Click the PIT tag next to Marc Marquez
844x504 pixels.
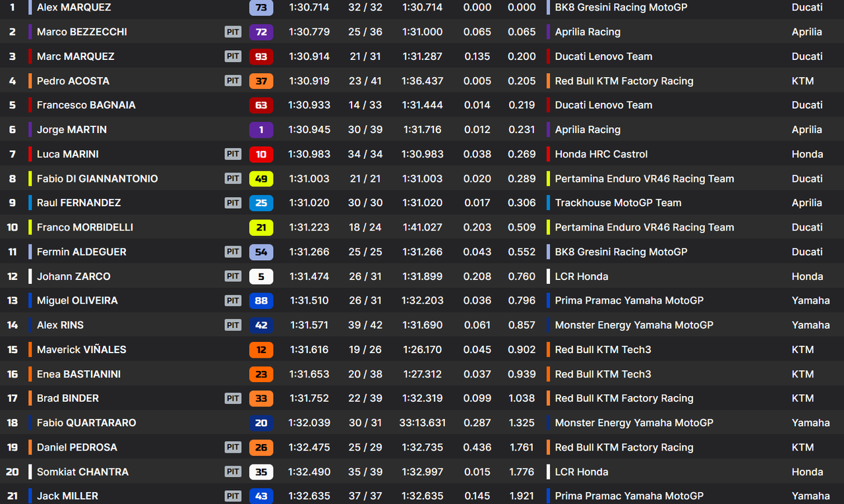click(x=233, y=57)
